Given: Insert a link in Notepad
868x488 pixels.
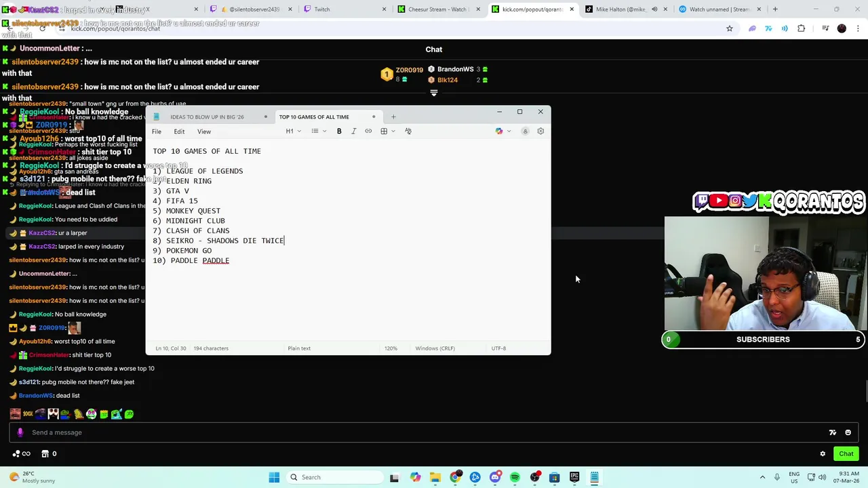Looking at the screenshot, I should tap(368, 131).
